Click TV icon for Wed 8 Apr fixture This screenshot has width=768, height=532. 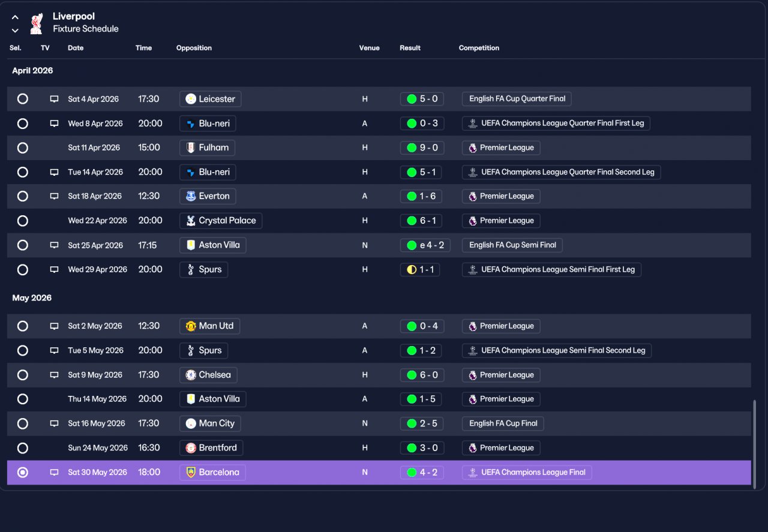pos(54,124)
